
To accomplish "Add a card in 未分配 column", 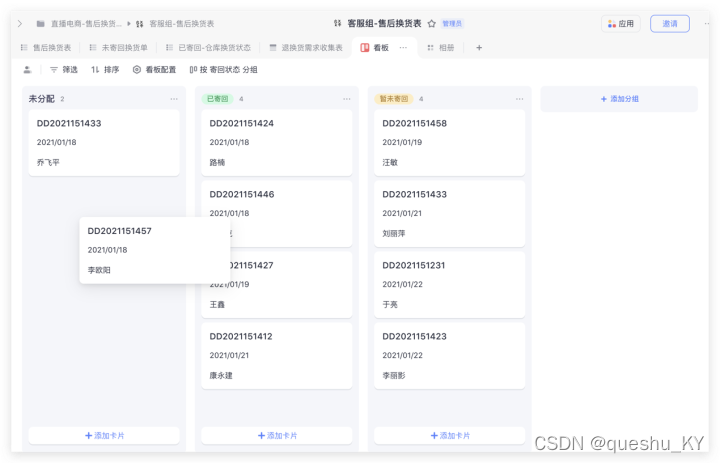I will point(104,435).
